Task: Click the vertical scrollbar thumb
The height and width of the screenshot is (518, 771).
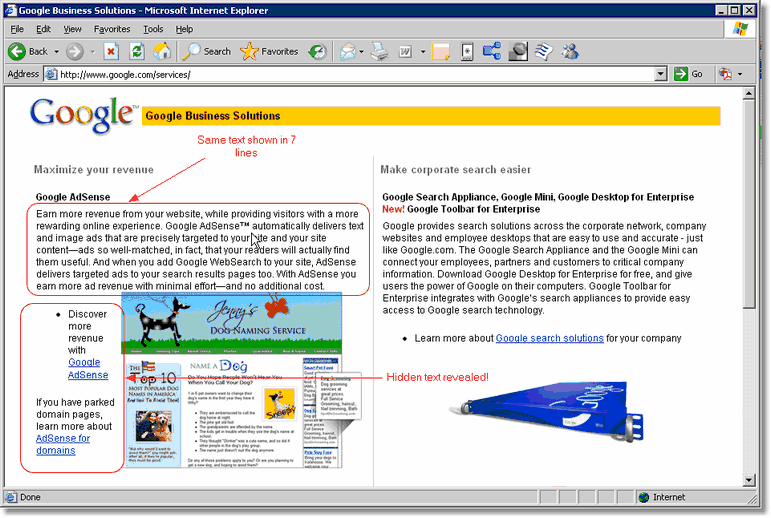Action: click(x=749, y=204)
